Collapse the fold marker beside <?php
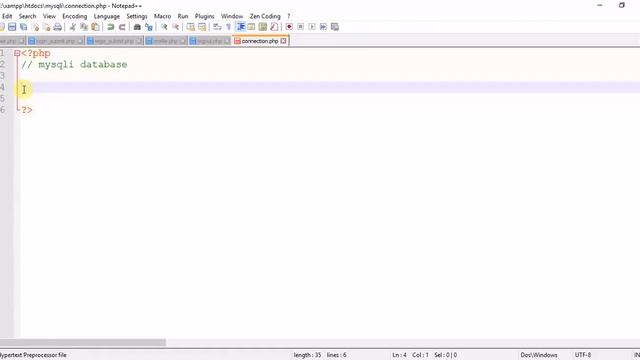The height and width of the screenshot is (360, 640). (17, 53)
